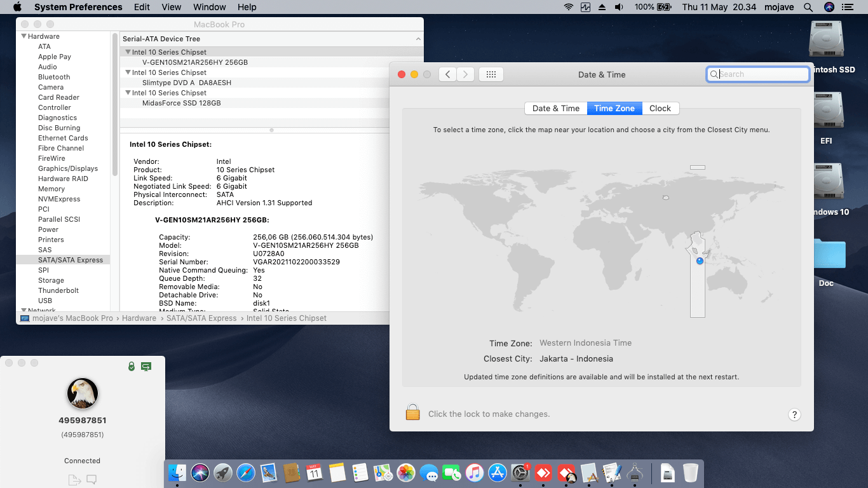868x488 pixels.
Task: Open App Store from the Dock
Action: [x=498, y=473]
